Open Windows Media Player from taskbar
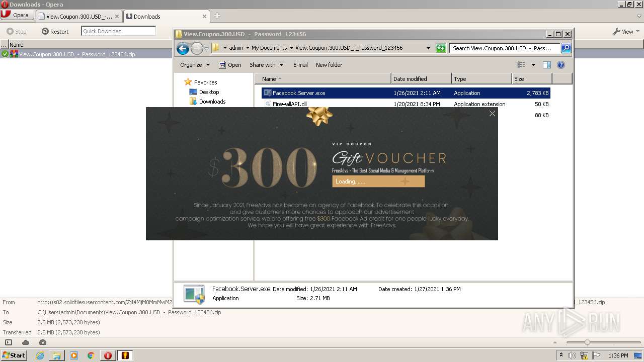 tap(74, 355)
